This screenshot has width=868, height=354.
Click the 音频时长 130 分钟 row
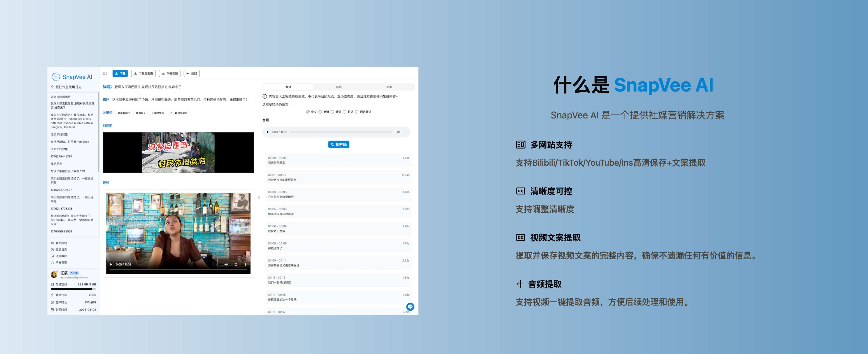(x=73, y=302)
